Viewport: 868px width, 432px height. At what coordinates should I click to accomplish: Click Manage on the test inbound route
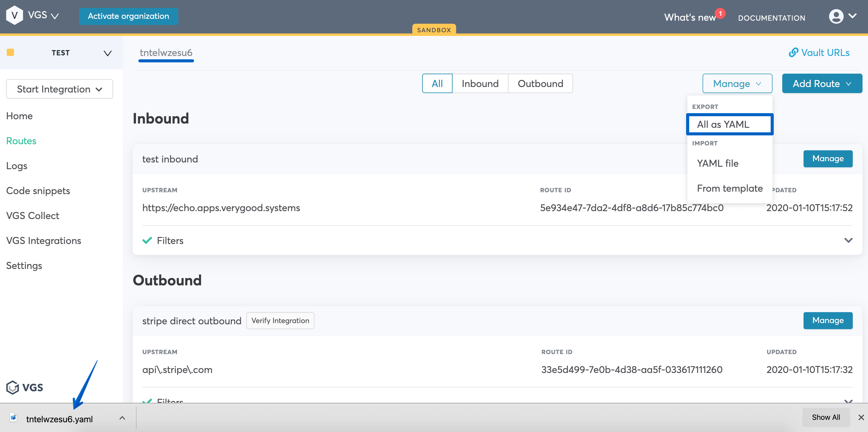[x=828, y=159]
